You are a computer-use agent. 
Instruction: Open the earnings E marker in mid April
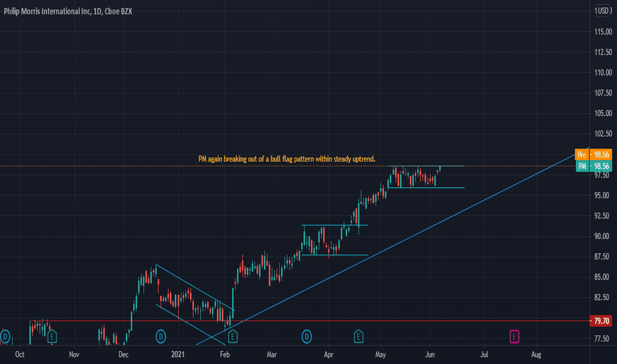coord(358,336)
